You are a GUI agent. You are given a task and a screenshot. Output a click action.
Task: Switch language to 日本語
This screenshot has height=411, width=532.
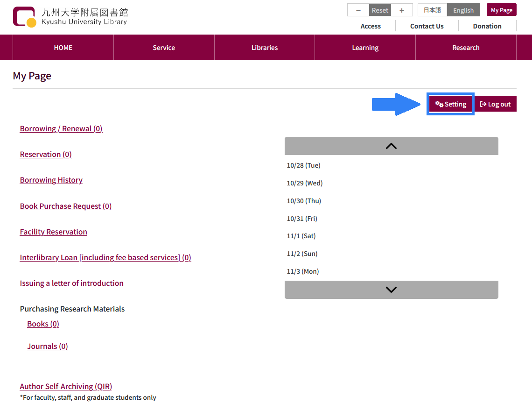pyautogui.click(x=432, y=10)
